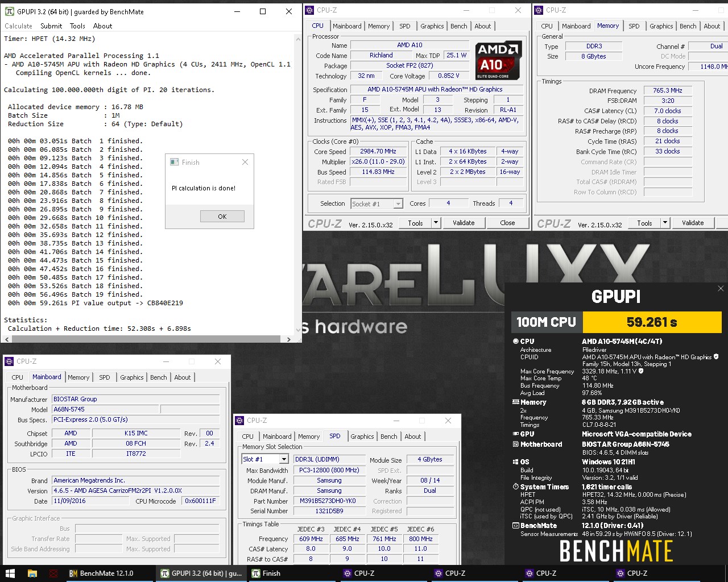
Task: Open the Calculate menu in GPUPI
Action: (x=19, y=26)
